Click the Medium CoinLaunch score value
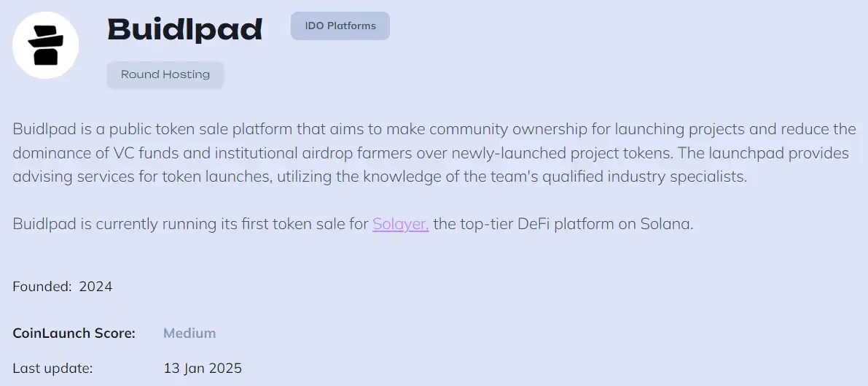 189,333
